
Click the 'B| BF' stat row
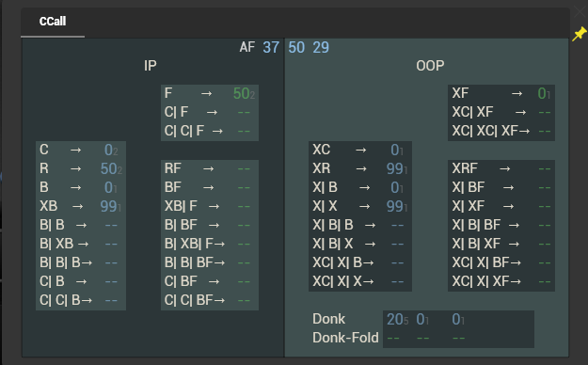210,225
